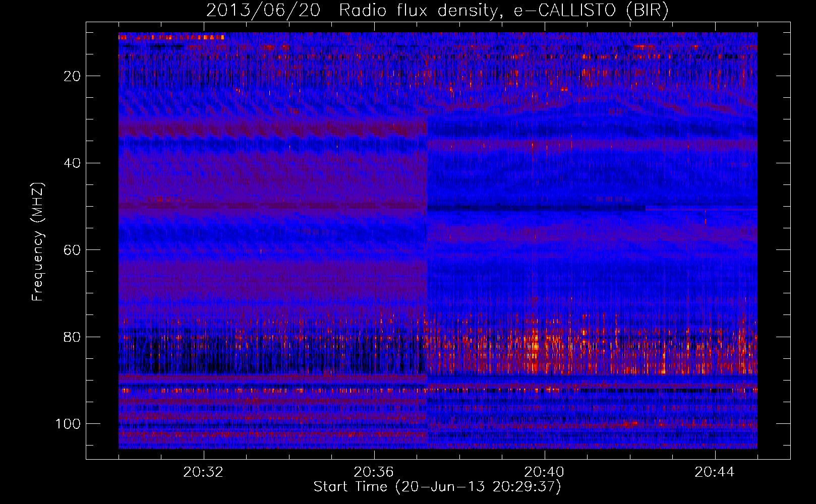Image resolution: width=816 pixels, height=504 pixels.
Task: Click the 40 MHz frequency tick label
Action: pyautogui.click(x=73, y=163)
